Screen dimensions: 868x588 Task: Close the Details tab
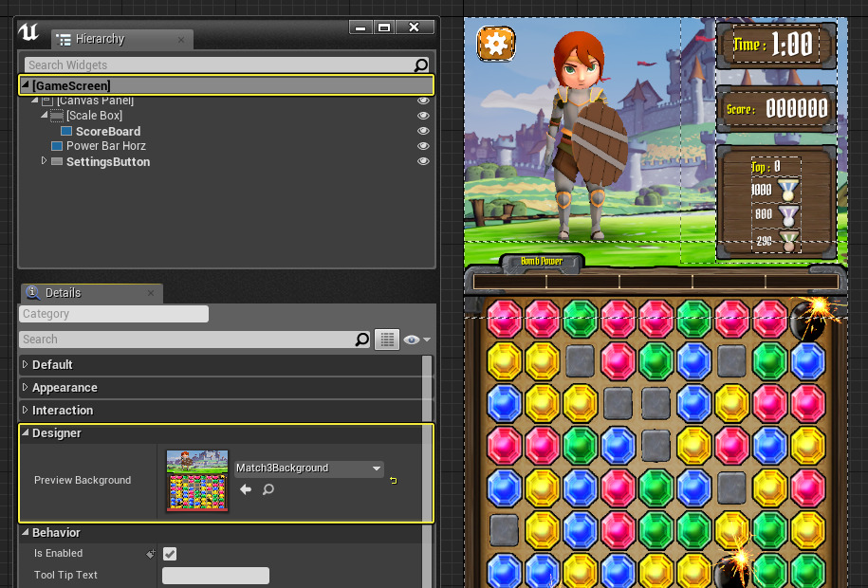point(151,293)
